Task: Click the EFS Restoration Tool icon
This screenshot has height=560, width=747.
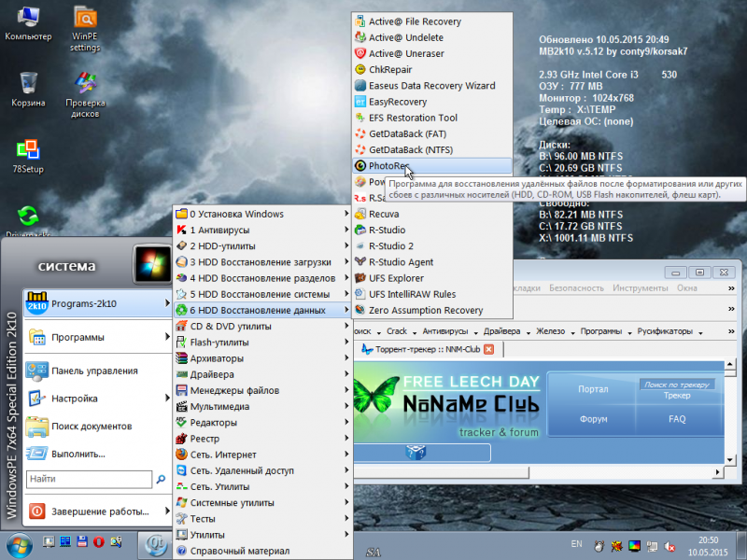Action: pos(360,118)
